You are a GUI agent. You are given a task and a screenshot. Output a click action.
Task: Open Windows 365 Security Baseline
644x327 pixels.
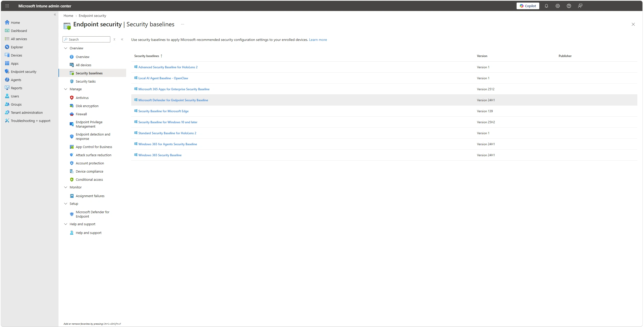tap(160, 155)
